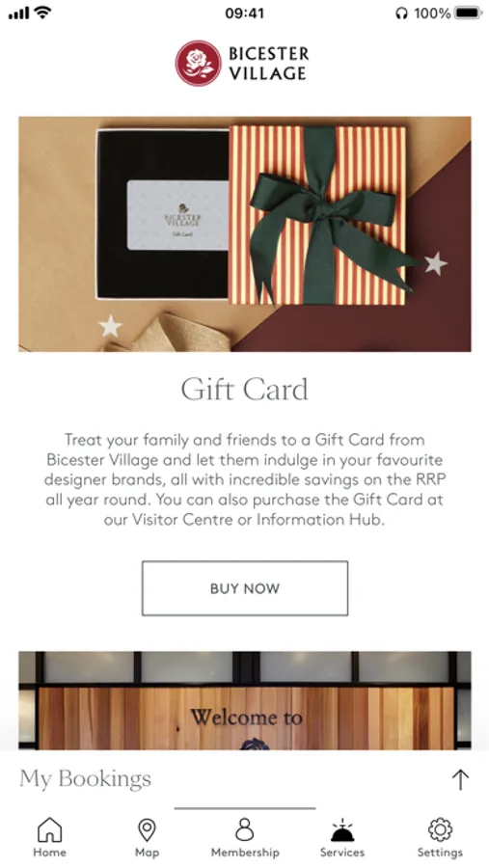Tap the Bicester Village rose logo
Image resolution: width=489 pixels, height=868 pixels.
(x=199, y=63)
